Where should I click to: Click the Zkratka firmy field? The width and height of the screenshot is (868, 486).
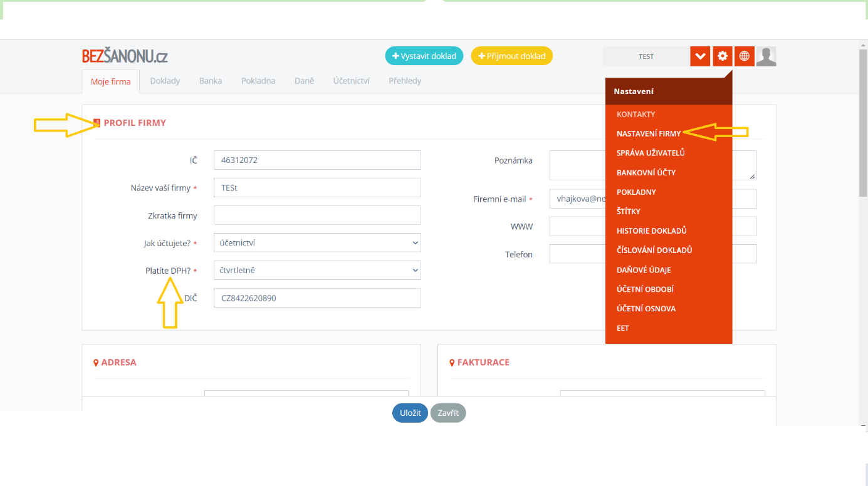tap(317, 215)
